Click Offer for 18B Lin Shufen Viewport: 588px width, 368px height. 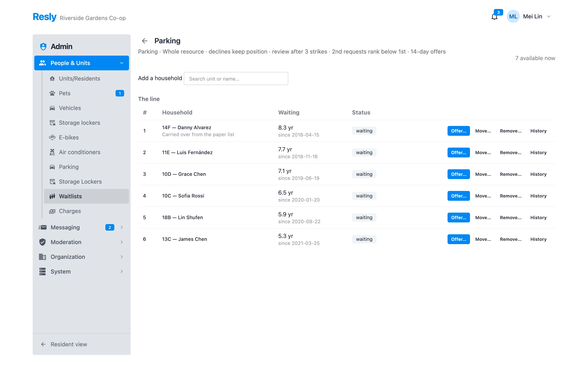click(x=459, y=218)
